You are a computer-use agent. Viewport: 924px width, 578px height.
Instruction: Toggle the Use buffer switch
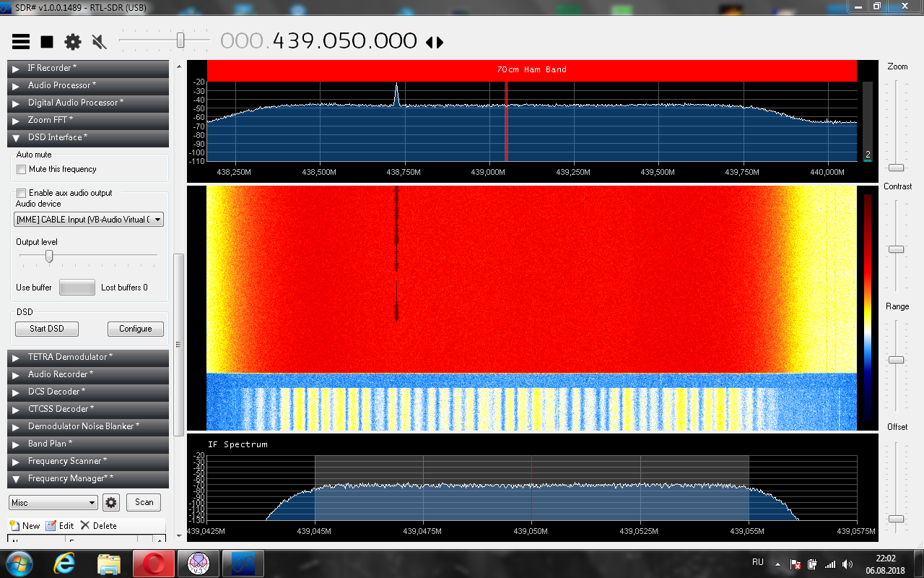coord(77,288)
